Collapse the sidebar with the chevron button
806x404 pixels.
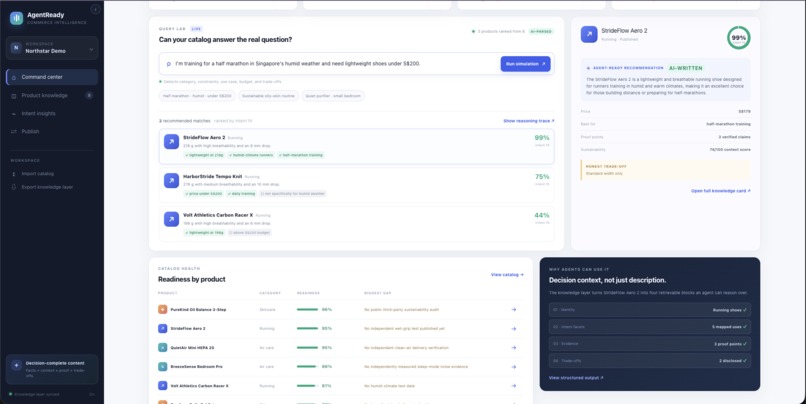pyautogui.click(x=95, y=9)
